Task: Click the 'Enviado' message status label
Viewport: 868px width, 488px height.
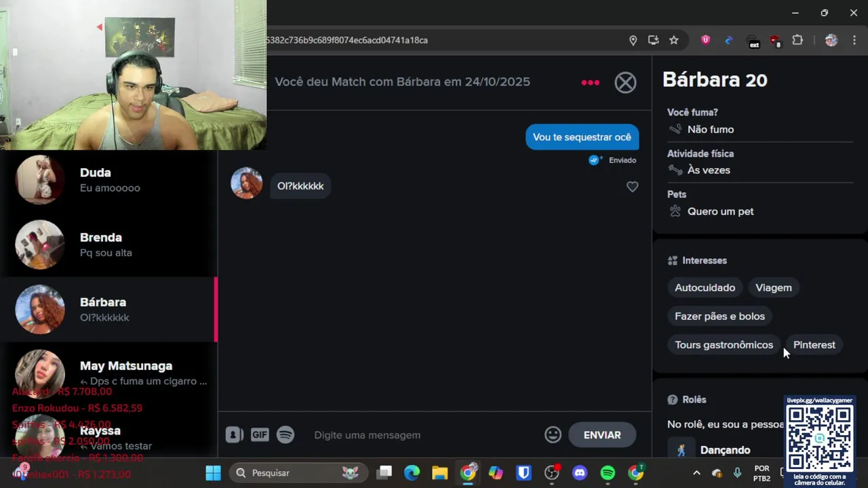Action: point(623,160)
